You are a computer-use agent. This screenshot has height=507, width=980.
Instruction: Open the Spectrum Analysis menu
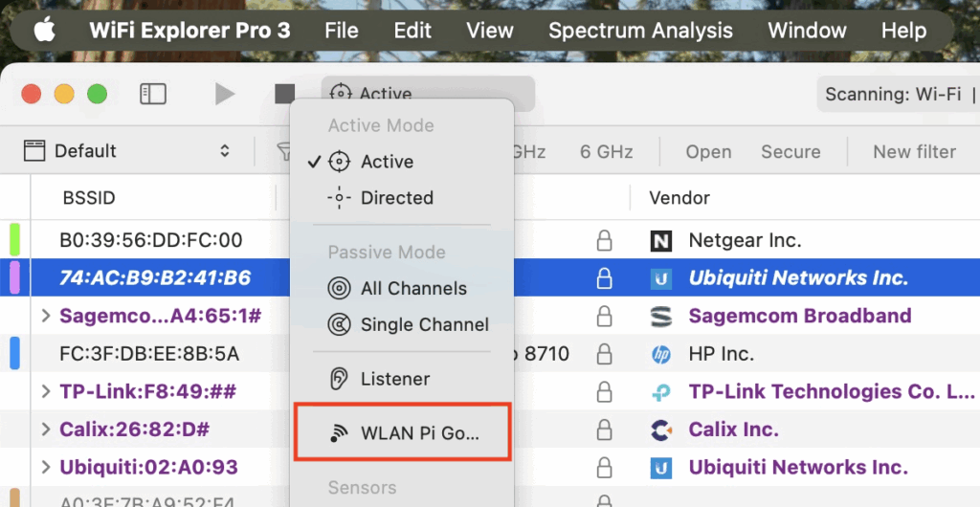click(640, 30)
